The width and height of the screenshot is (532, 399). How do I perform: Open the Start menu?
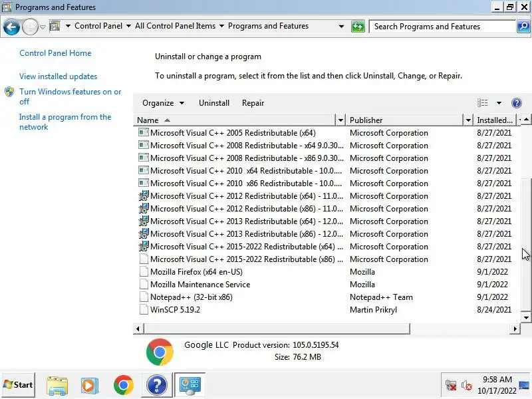[x=19, y=385]
